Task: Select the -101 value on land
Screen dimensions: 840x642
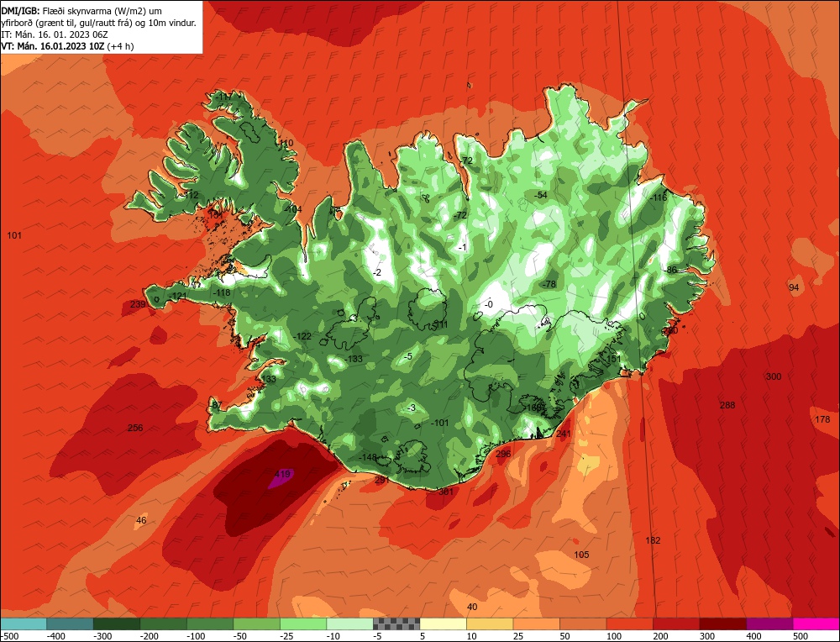Action: point(439,423)
